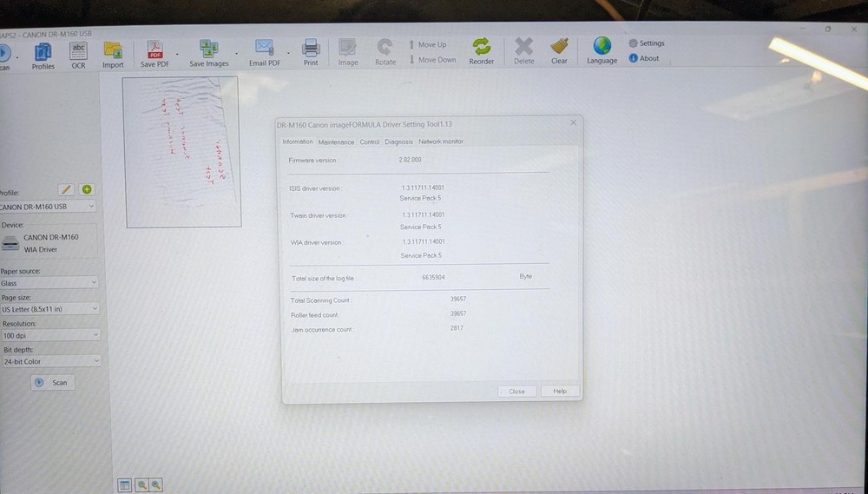The image size is (868, 494).
Task: Expand the Save PDF dropdown arrow
Action: [177, 55]
